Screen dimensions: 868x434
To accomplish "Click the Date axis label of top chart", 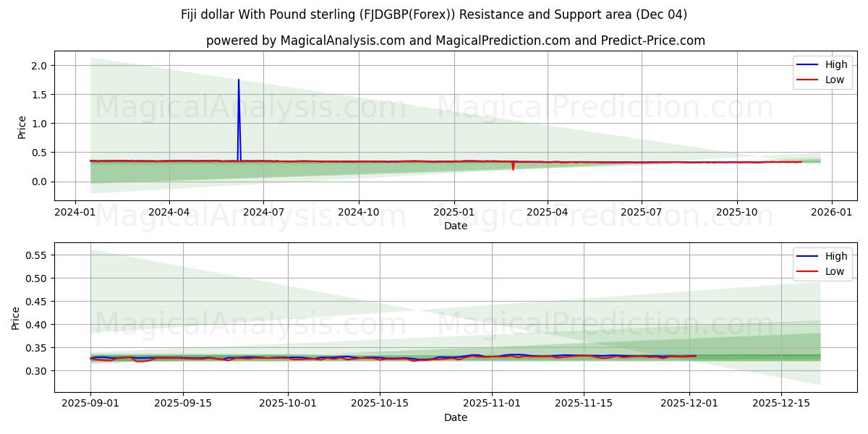I will (x=454, y=225).
